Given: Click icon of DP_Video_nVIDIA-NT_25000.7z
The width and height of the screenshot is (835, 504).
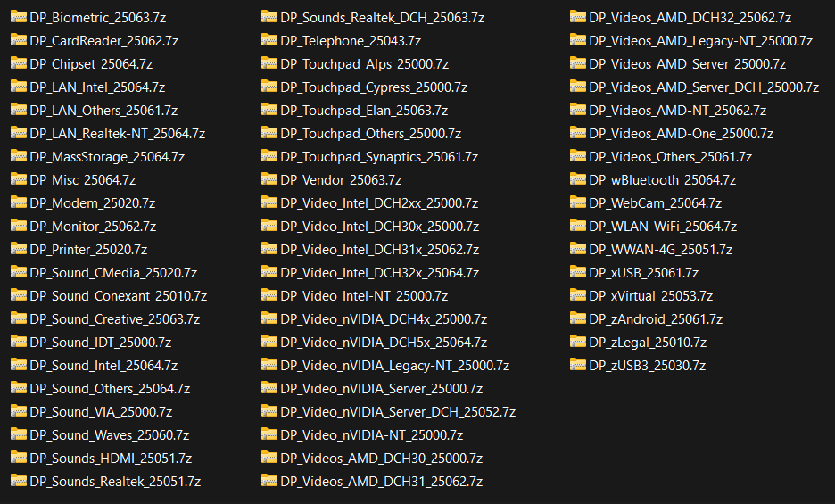Looking at the screenshot, I should [x=269, y=434].
